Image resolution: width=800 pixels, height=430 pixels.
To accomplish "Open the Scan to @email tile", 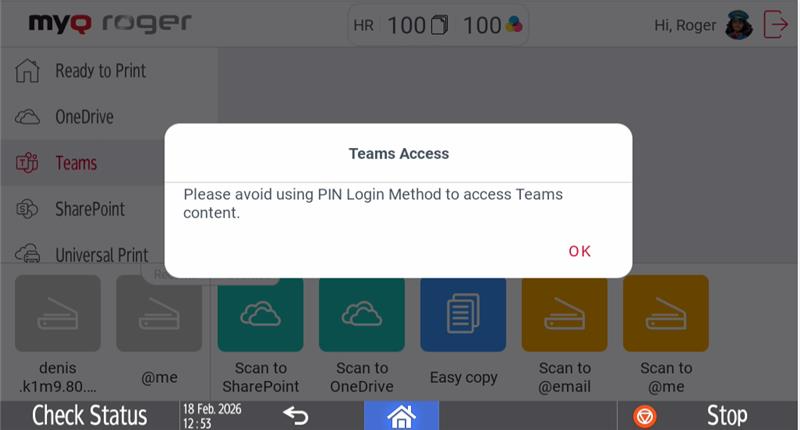I will [x=564, y=314].
